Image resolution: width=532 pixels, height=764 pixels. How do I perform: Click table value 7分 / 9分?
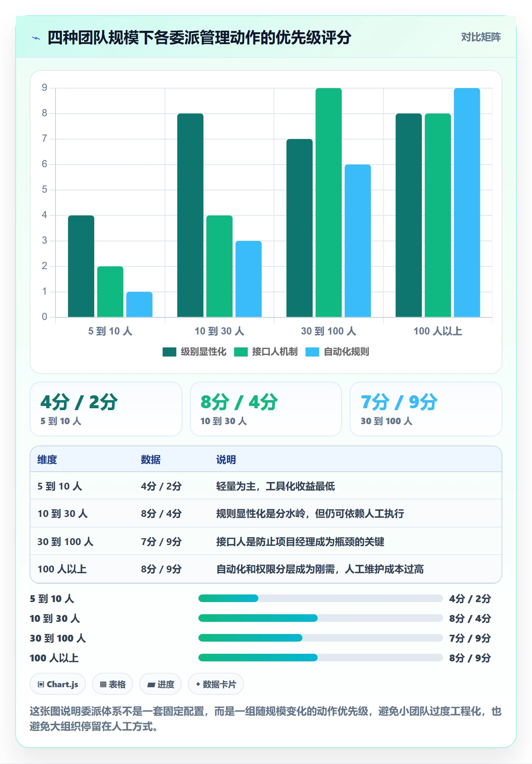click(161, 542)
